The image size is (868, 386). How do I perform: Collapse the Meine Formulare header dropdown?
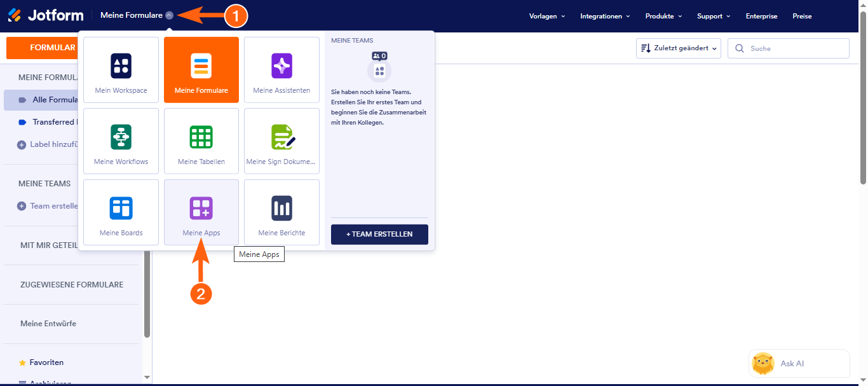tap(169, 15)
